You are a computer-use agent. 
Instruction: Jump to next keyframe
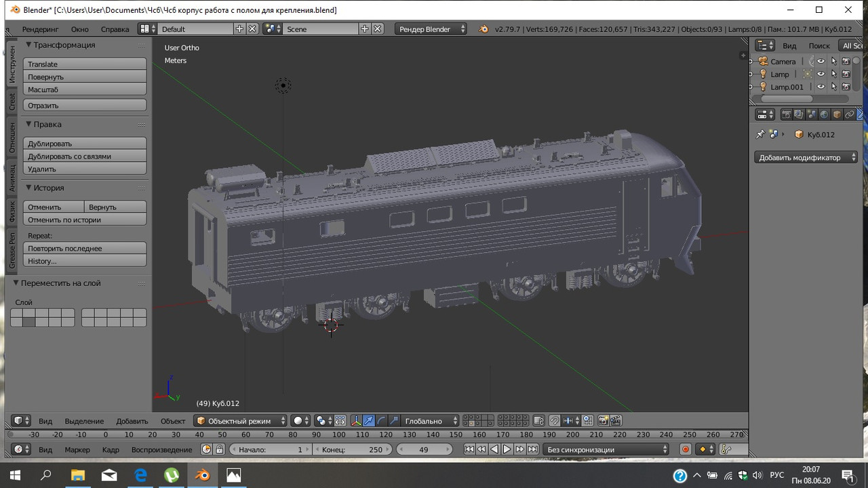pyautogui.click(x=520, y=449)
